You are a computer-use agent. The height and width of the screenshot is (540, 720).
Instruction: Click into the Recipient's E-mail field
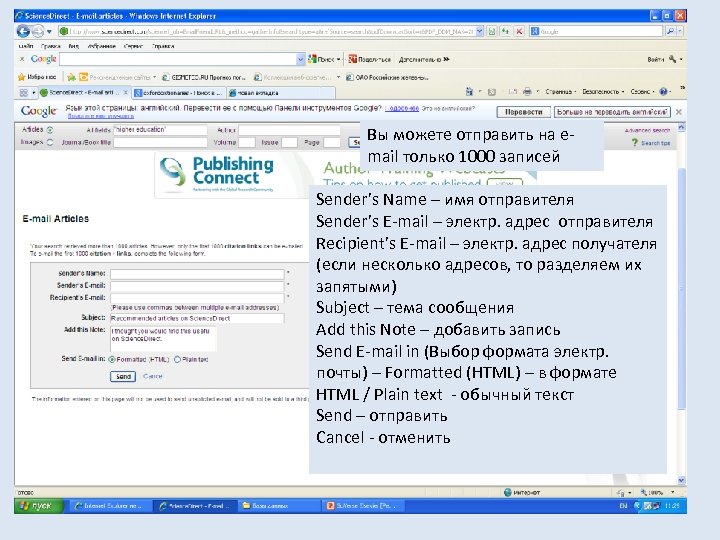click(x=197, y=298)
